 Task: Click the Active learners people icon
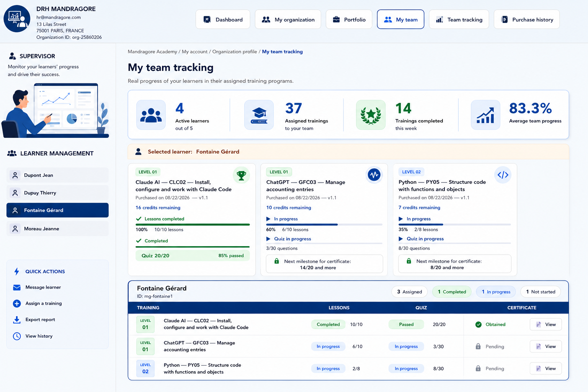tap(151, 115)
